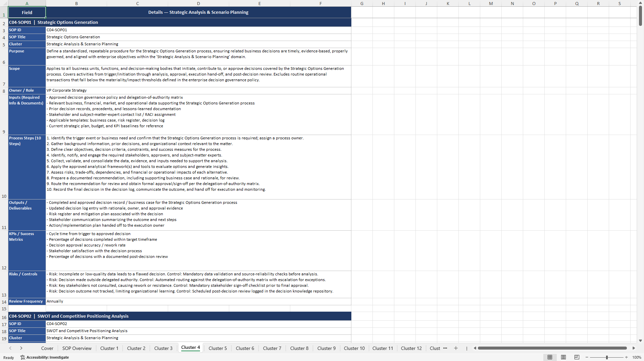Image resolution: width=644 pixels, height=361 pixels.
Task: Add a new sheet with the plus button
Action: pyautogui.click(x=456, y=348)
